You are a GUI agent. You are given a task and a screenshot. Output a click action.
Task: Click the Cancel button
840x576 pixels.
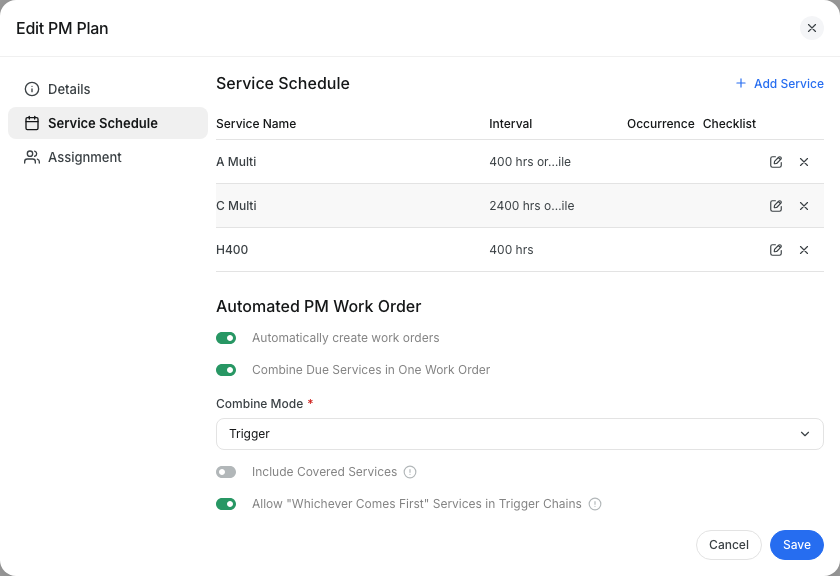[x=729, y=545]
